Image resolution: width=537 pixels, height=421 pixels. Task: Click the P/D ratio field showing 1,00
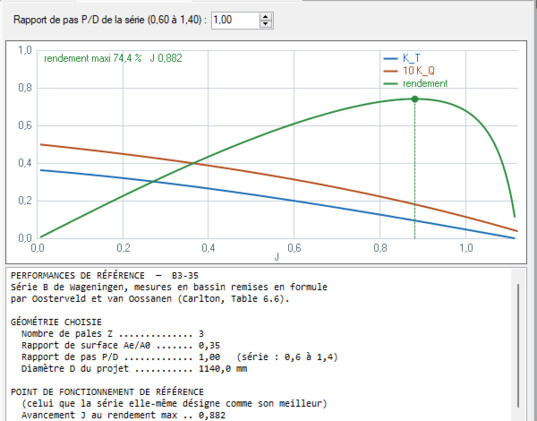click(x=236, y=20)
